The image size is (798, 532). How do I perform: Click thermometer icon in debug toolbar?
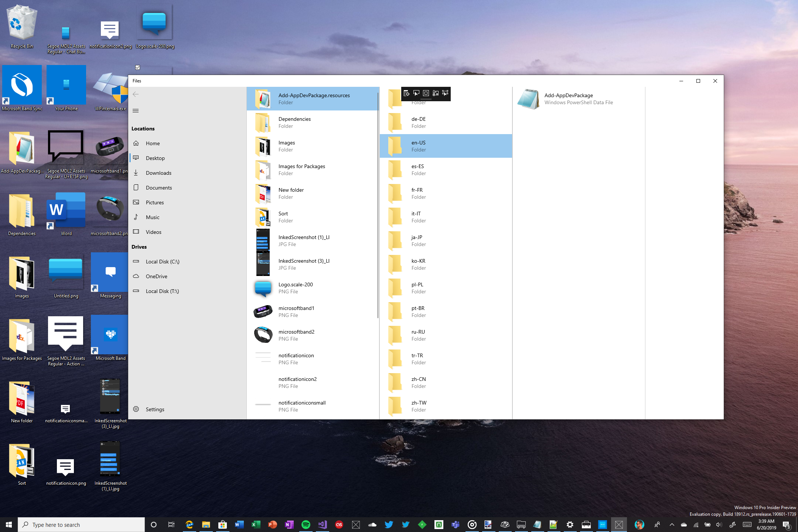(x=436, y=93)
